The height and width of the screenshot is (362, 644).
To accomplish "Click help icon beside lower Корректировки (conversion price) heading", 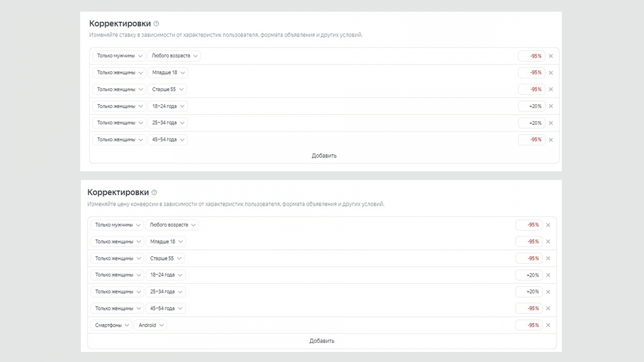I will pos(154,193).
